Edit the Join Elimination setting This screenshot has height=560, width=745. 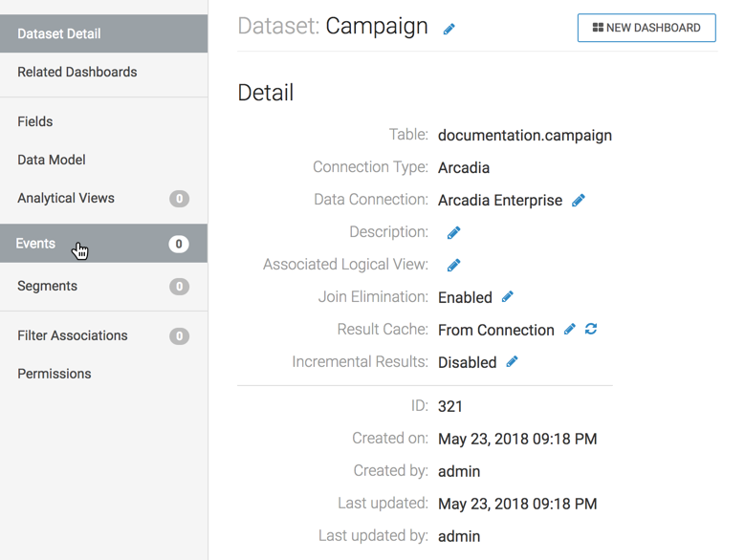(508, 297)
